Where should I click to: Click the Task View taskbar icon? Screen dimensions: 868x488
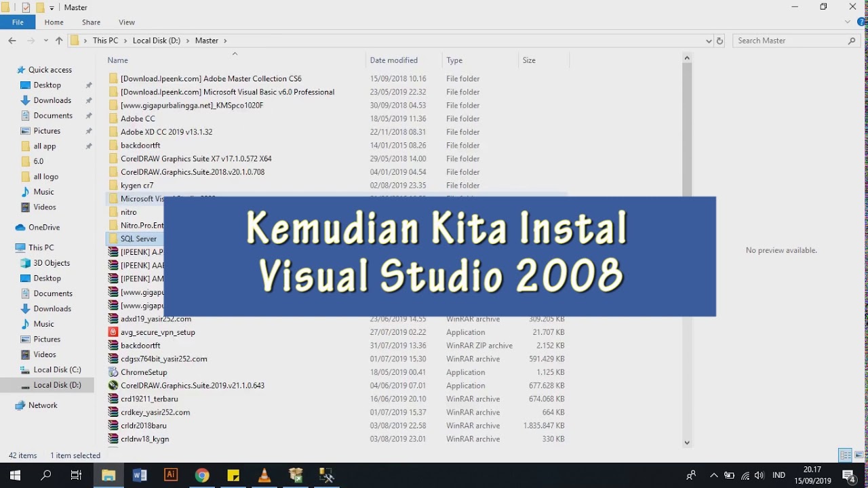(x=77, y=475)
